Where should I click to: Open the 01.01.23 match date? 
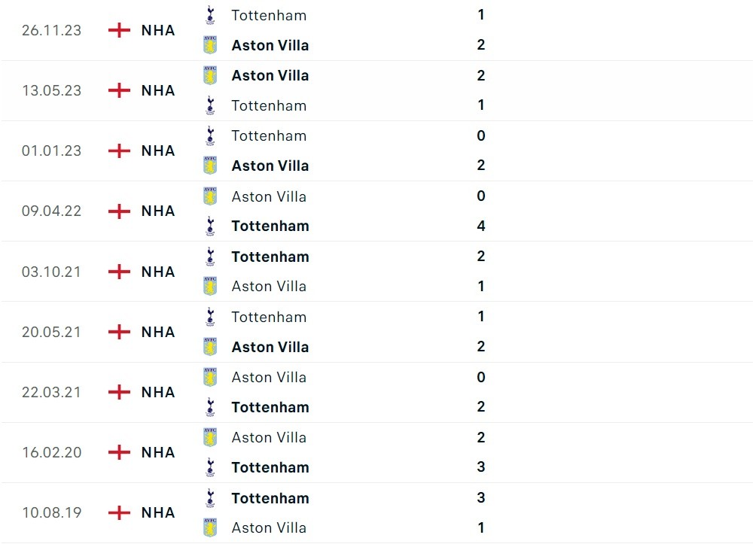(x=51, y=150)
